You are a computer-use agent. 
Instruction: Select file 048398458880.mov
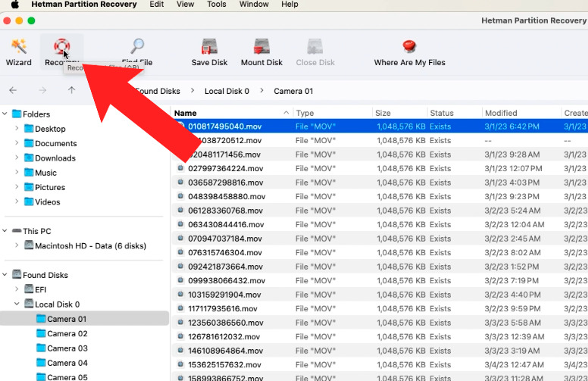tap(380, 196)
